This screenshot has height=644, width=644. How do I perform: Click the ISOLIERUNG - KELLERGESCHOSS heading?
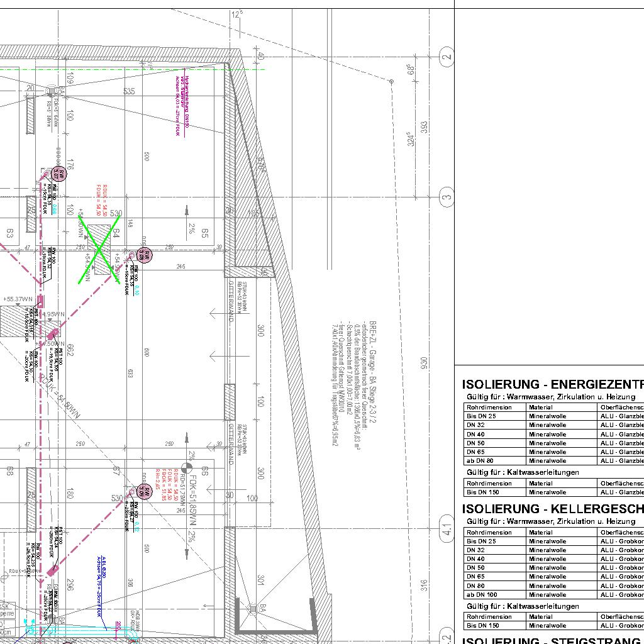(x=552, y=508)
